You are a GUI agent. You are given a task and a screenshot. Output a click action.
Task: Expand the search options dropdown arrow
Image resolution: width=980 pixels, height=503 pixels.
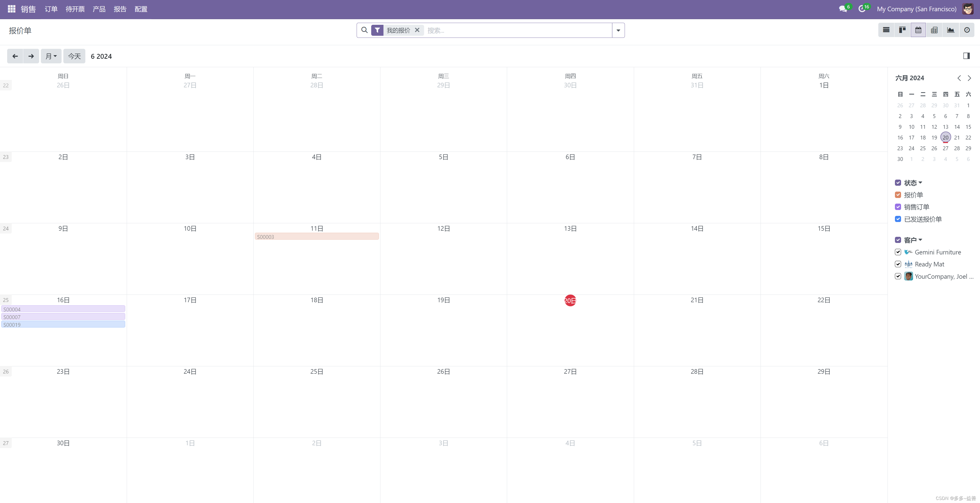coord(618,30)
